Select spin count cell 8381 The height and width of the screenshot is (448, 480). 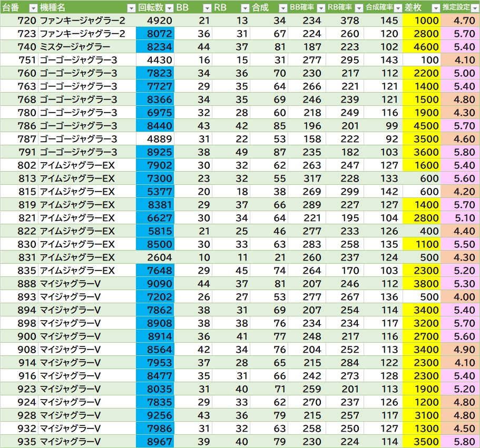coord(155,205)
